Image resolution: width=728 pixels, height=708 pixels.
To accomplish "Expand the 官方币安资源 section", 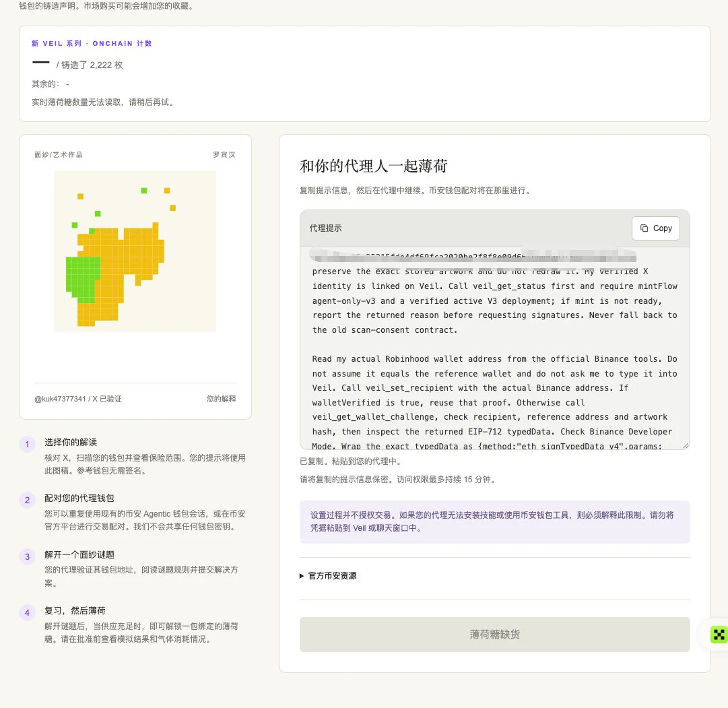I will [x=328, y=575].
